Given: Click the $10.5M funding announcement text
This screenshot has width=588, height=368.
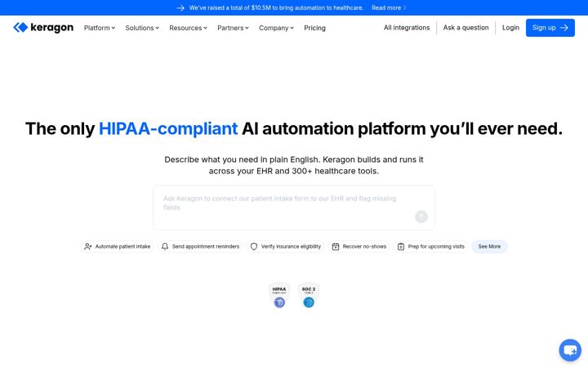Looking at the screenshot, I should pyautogui.click(x=276, y=8).
